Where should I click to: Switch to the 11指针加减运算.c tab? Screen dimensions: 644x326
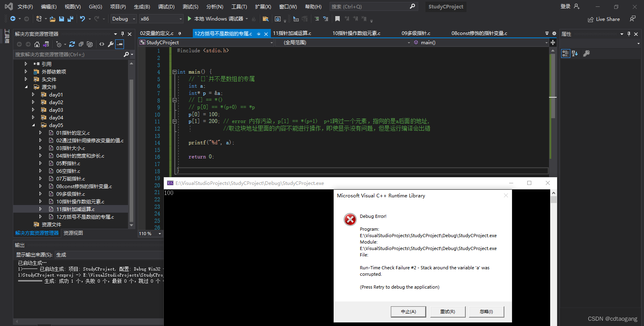pyautogui.click(x=292, y=33)
